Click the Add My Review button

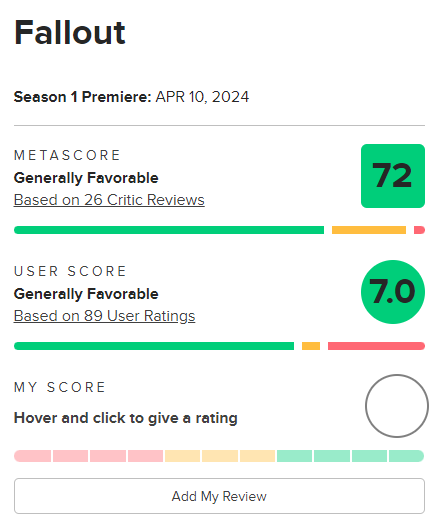(x=219, y=496)
